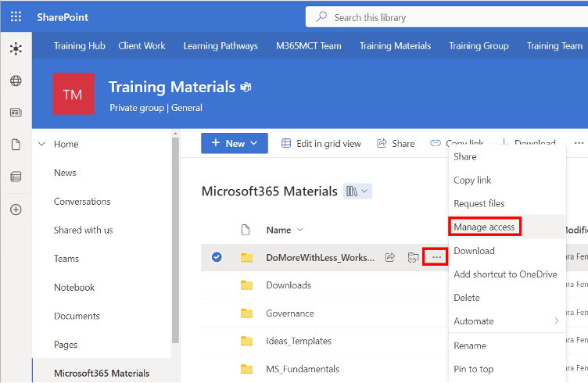Select Manage access in the context menu
The width and height of the screenshot is (588, 383).
click(507, 227)
